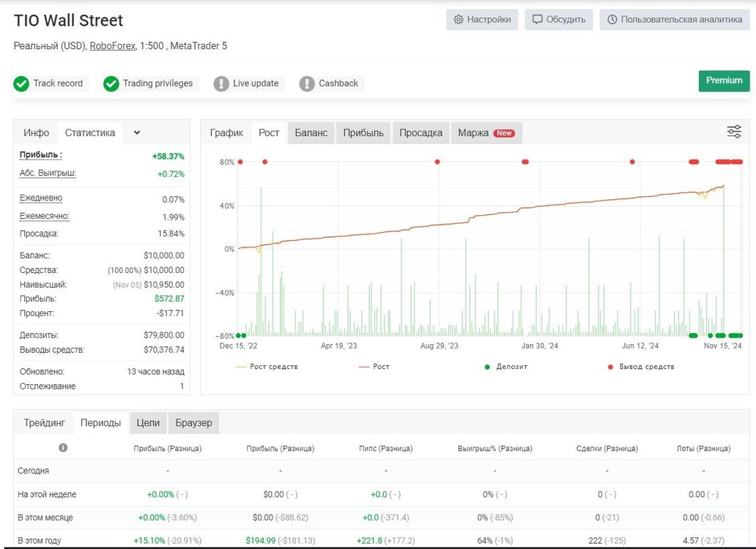Click the Track record green checkmark
Screen dimensions: 756x549
pyautogui.click(x=21, y=83)
